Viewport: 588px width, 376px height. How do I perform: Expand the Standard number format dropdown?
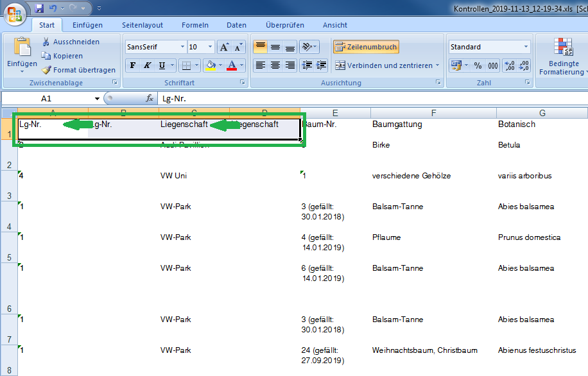point(526,47)
